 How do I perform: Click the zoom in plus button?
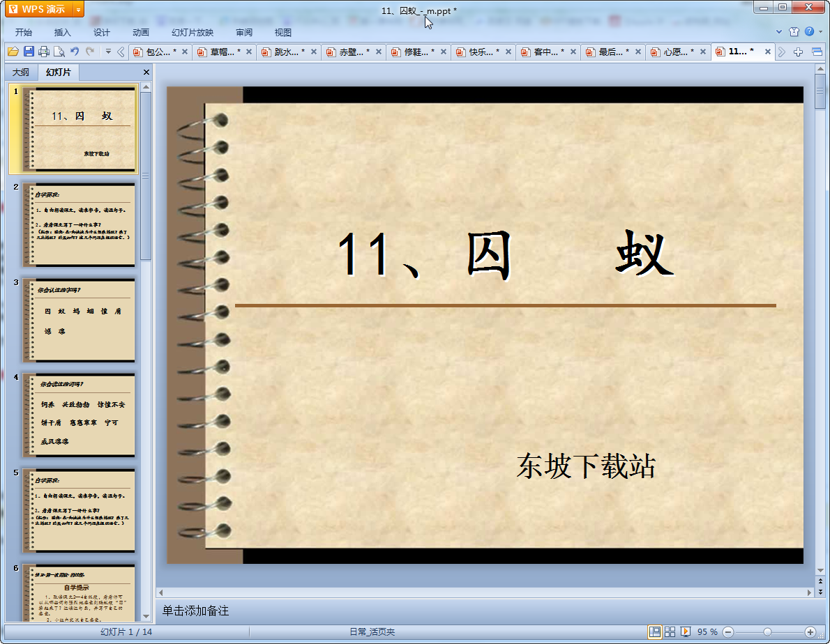click(x=810, y=631)
